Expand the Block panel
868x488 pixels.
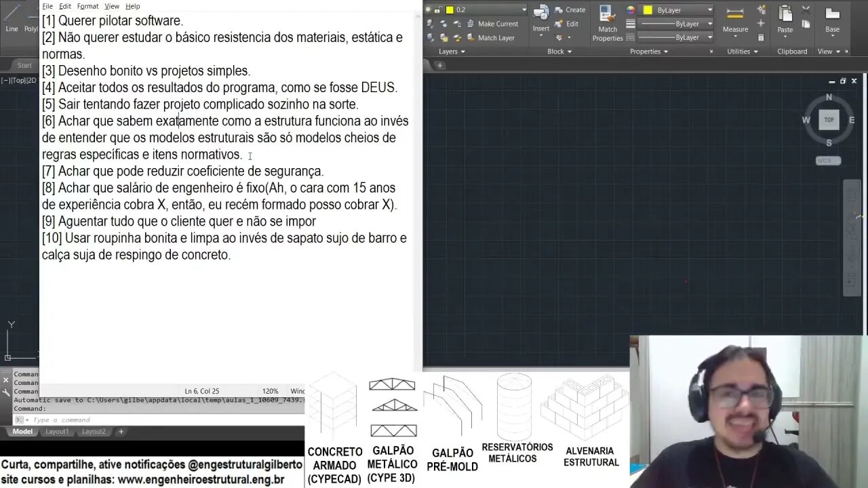click(x=559, y=52)
